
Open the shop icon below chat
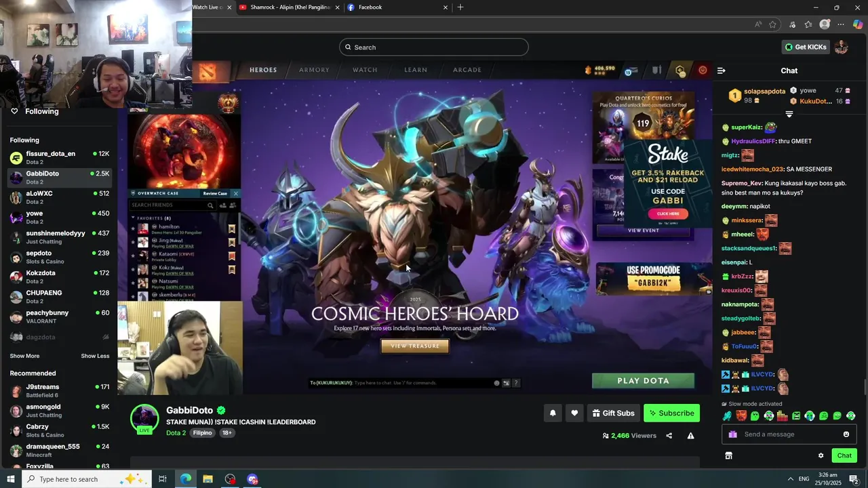[x=728, y=455]
